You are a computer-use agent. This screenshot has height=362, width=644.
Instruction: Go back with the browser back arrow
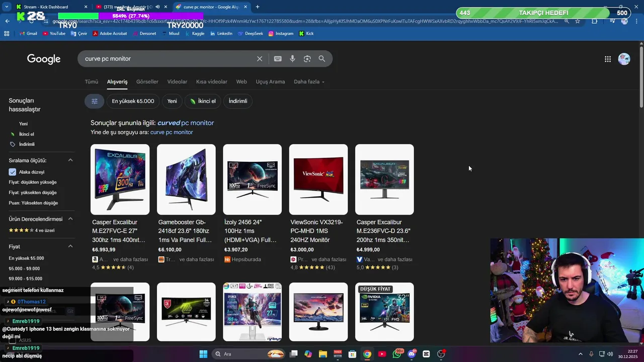tap(7, 21)
